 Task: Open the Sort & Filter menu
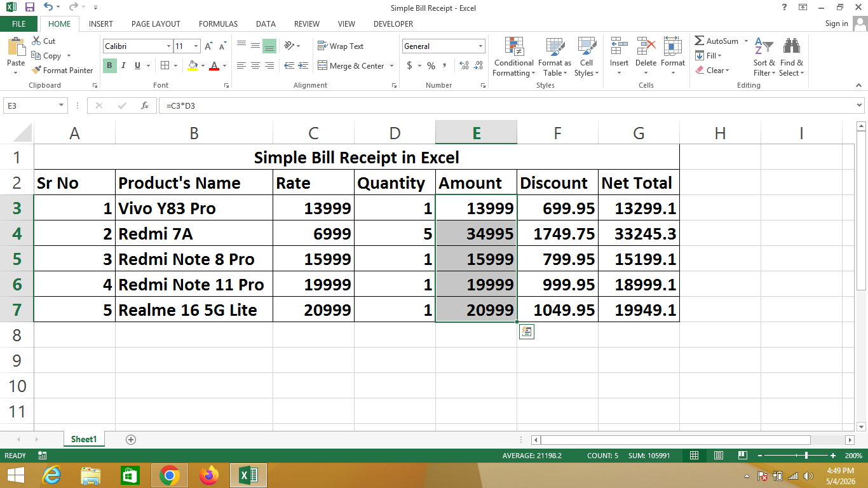764,57
